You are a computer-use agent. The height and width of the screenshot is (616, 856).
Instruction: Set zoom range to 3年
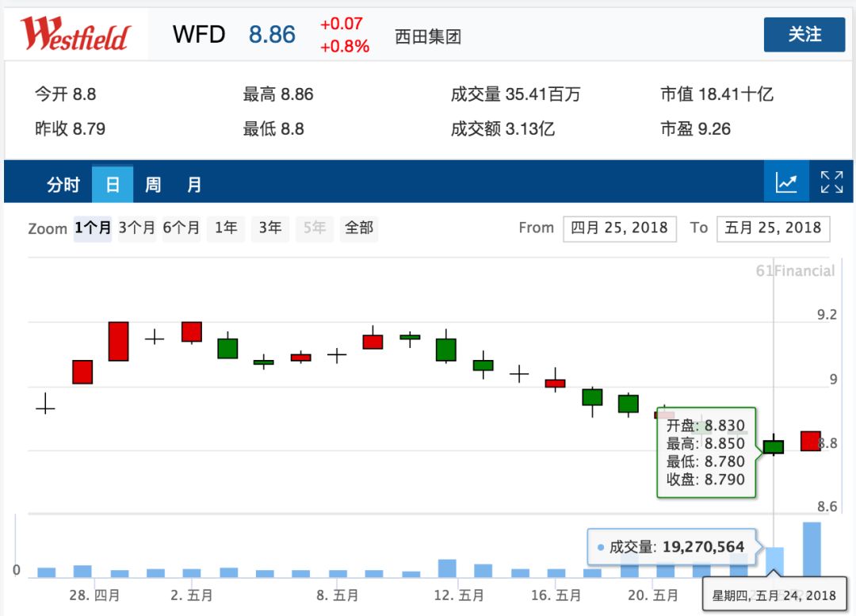[270, 228]
